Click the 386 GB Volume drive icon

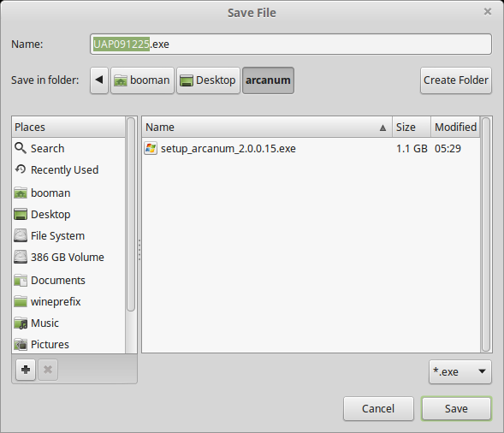(21, 258)
